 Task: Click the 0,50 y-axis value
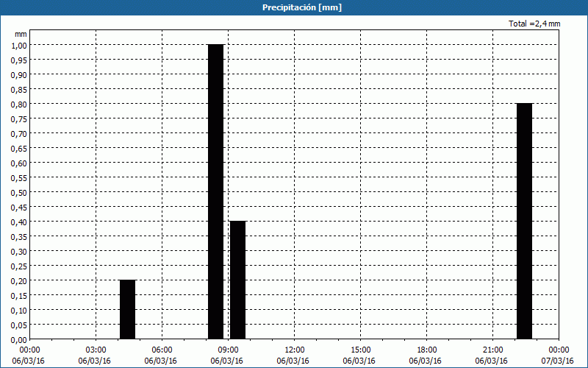point(18,193)
